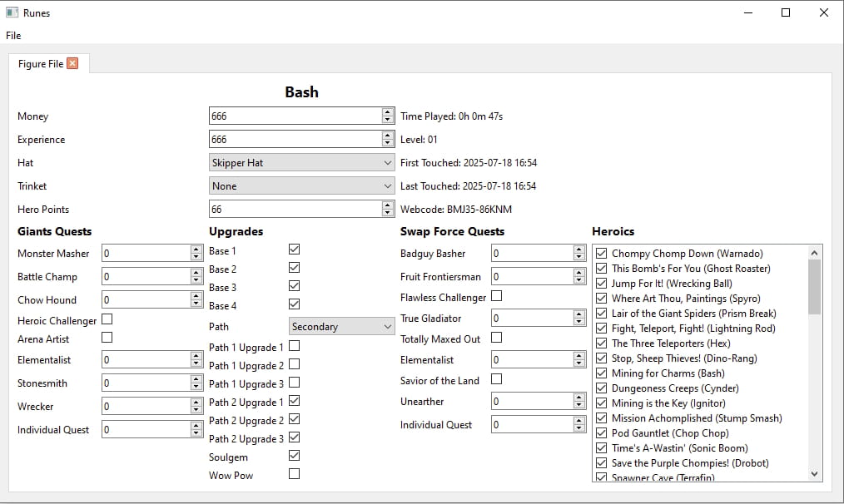Uncheck the Base 4 upgrade checkbox
This screenshot has width=844, height=504.
point(294,304)
